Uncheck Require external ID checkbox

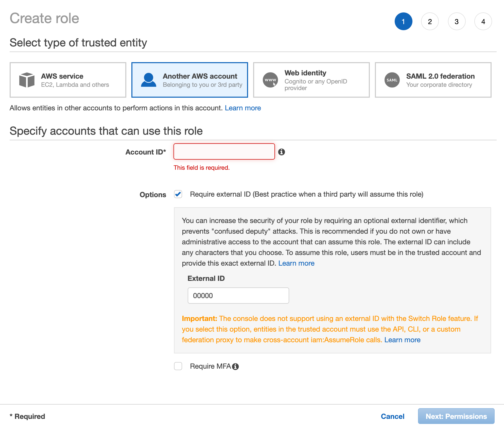(178, 194)
